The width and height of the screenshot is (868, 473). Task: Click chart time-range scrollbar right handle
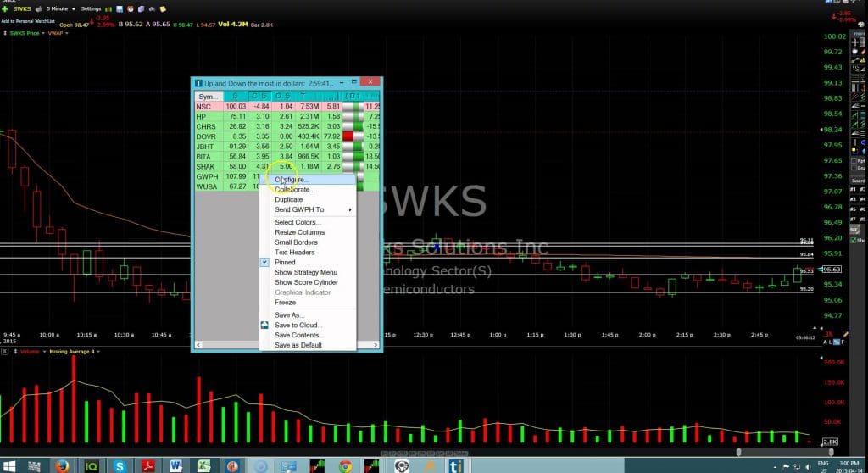tap(831, 453)
